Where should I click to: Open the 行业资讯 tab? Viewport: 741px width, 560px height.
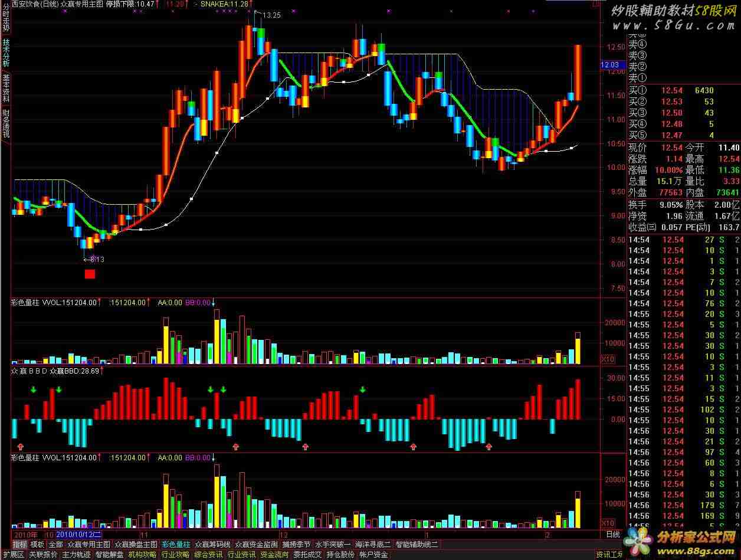point(242,555)
